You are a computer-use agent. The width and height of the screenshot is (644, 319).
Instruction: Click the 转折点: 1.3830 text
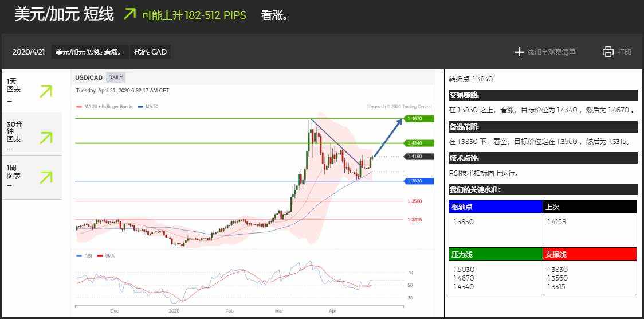tap(470, 79)
